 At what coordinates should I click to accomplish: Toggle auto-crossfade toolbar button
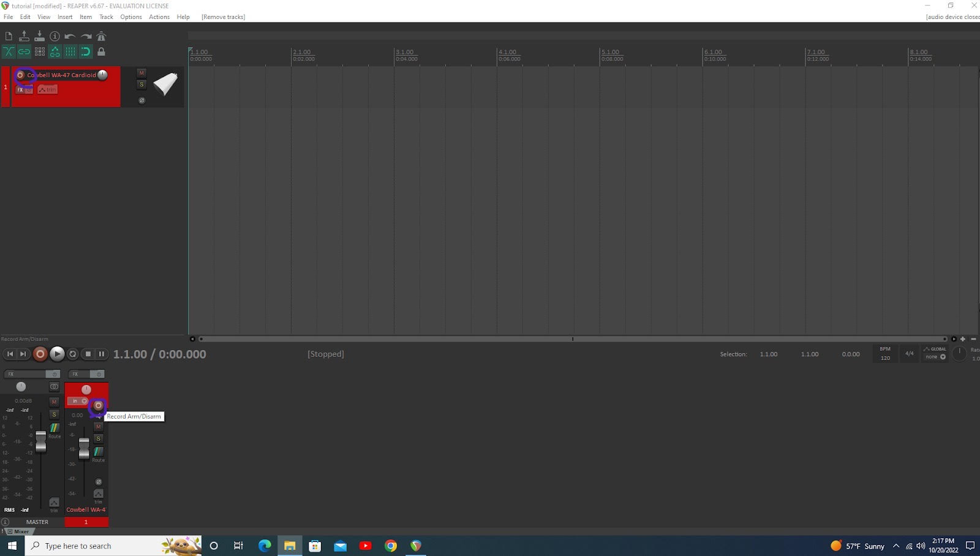click(x=9, y=51)
